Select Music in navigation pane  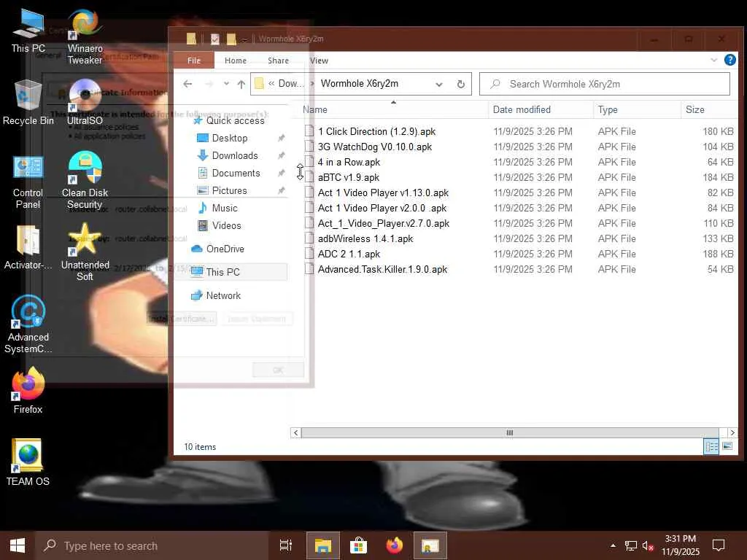217,208
